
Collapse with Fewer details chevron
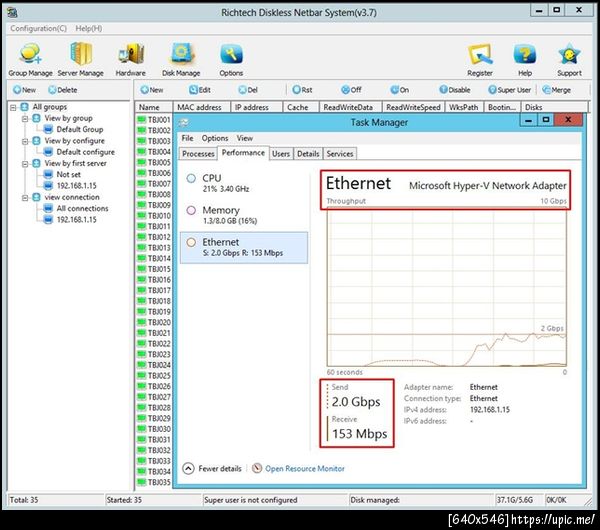pos(188,468)
